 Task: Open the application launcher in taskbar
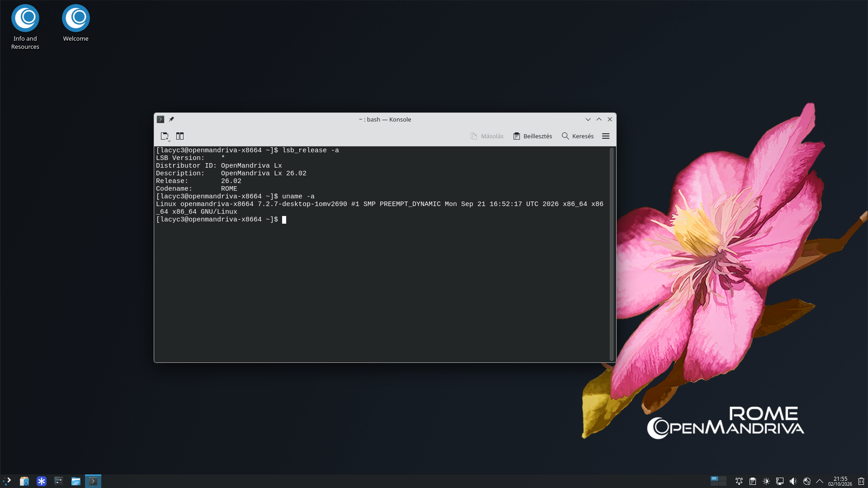[x=7, y=481]
